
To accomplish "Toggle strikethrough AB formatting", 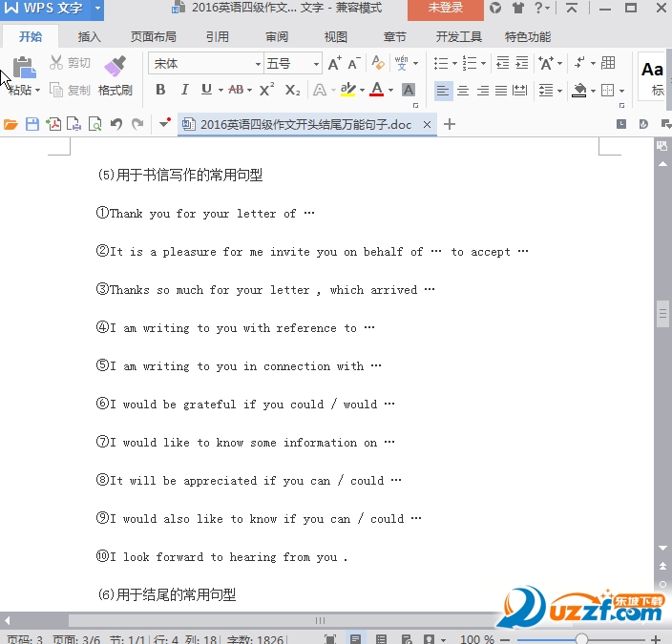I will (x=236, y=90).
